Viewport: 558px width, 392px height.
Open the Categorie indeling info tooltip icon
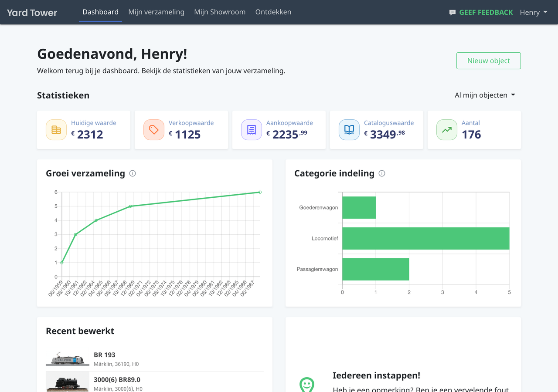tap(381, 173)
